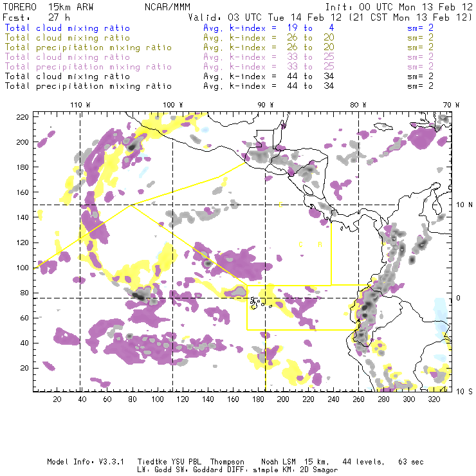This screenshot has height=476, width=476.
Task: Click the "Valid: 03 UTC Tue 14 Feb 12" text
Action: pyautogui.click(x=265, y=17)
